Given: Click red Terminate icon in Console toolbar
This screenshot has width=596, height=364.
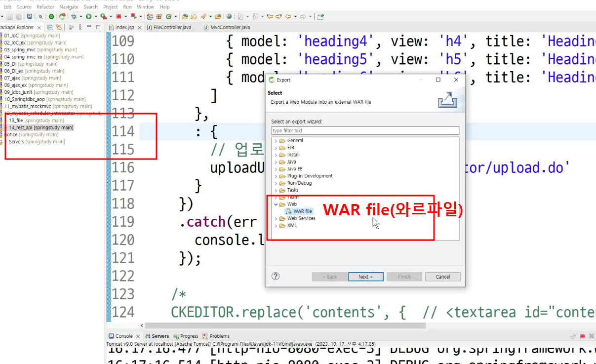Looking at the screenshot, I should [582, 336].
